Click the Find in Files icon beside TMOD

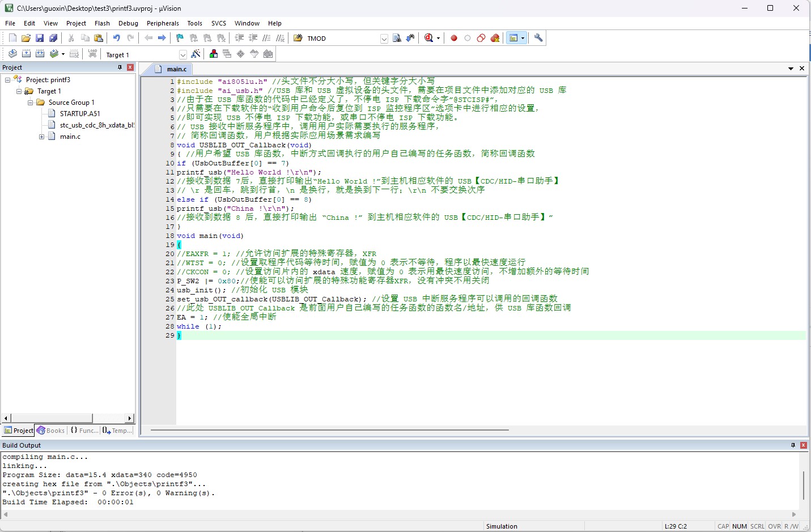(x=298, y=38)
